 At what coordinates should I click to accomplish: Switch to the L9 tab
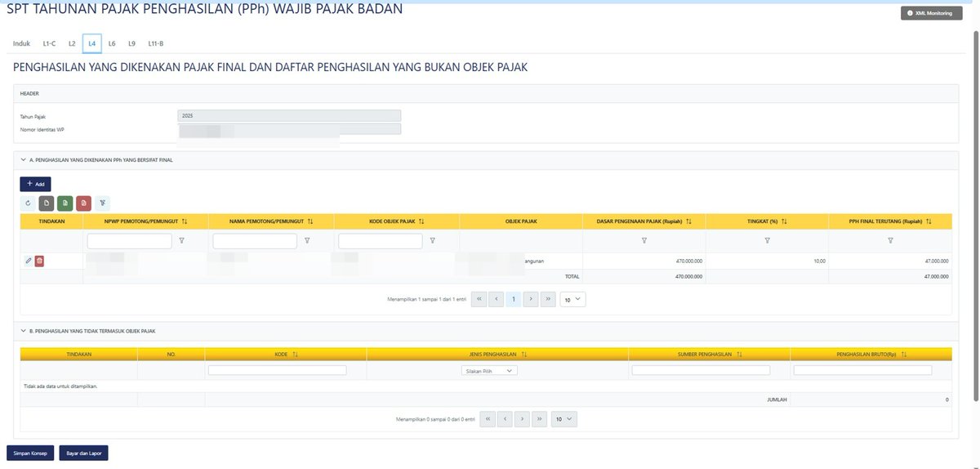click(x=131, y=43)
